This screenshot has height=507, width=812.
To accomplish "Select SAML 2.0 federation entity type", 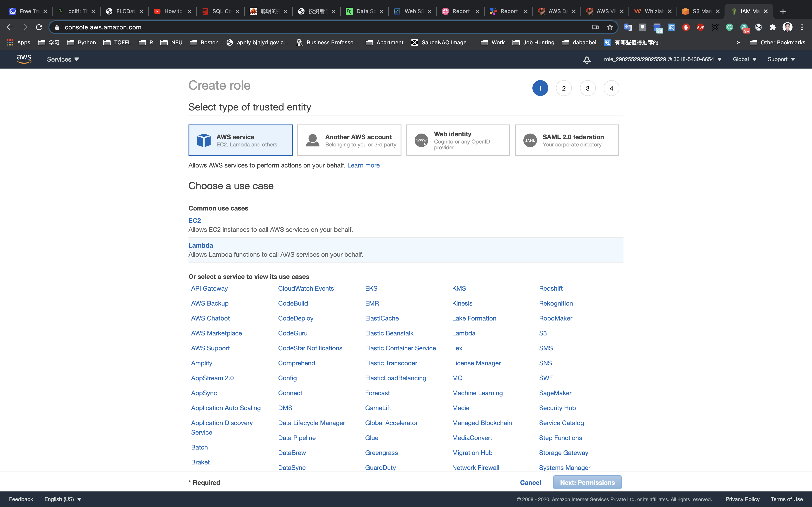I will [566, 140].
